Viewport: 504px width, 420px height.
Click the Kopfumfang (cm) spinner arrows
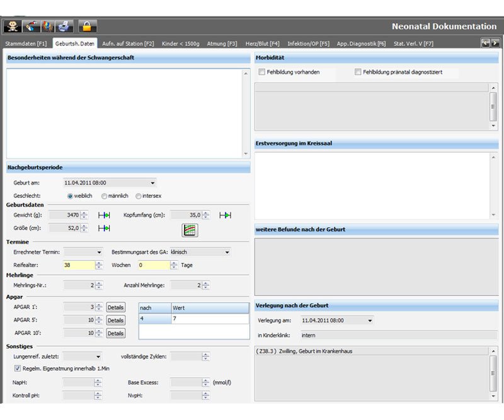(206, 215)
